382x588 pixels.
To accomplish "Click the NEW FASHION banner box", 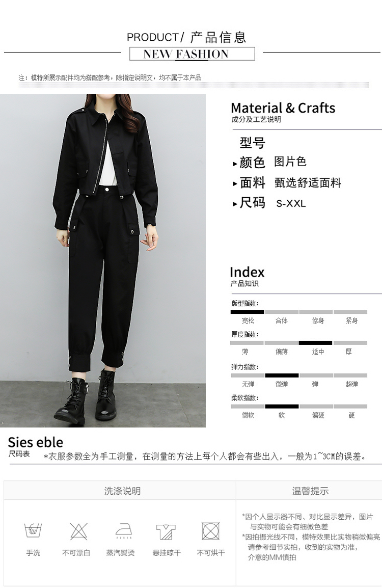I will click(192, 54).
